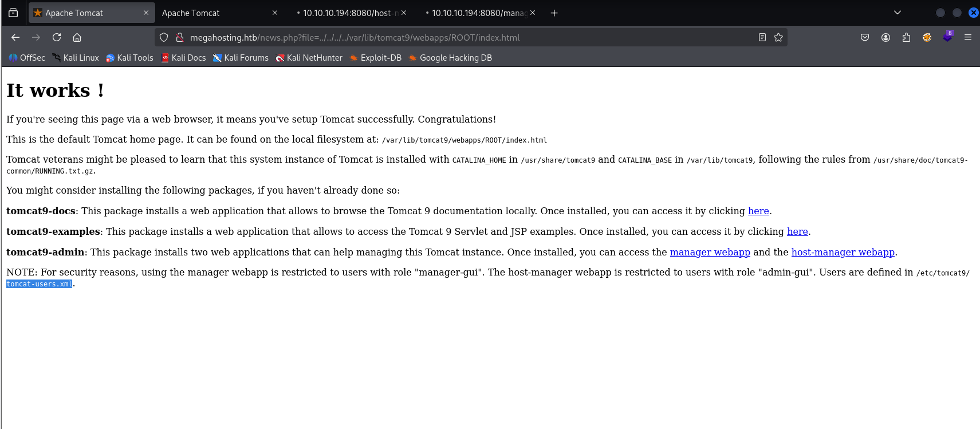The image size is (980, 429).
Task: Click the bold tomcat9-examples package name
Action: [x=53, y=231]
